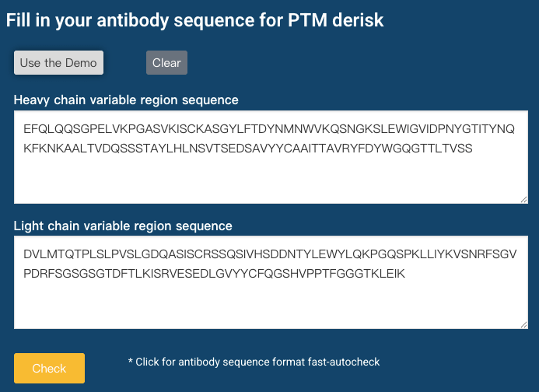Click the start of the DVLMTQTPLSLPVSLG sequence
The width and height of the screenshot is (539, 392).
[24, 254]
